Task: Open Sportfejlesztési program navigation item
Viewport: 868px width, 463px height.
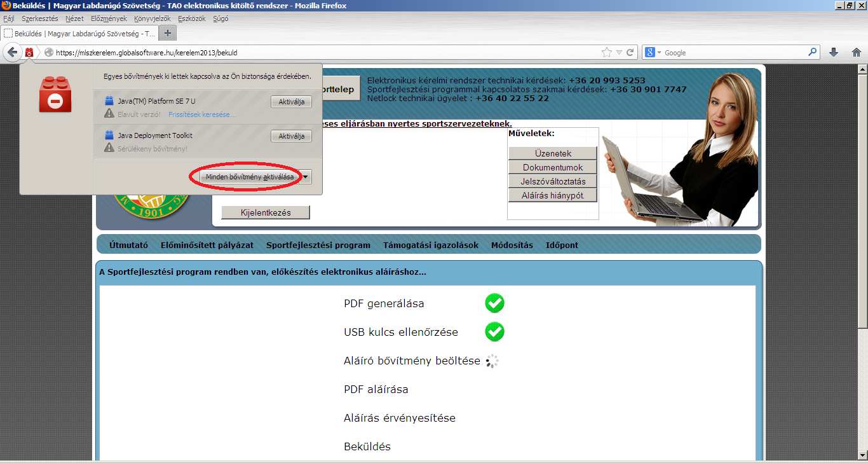Action: point(318,245)
